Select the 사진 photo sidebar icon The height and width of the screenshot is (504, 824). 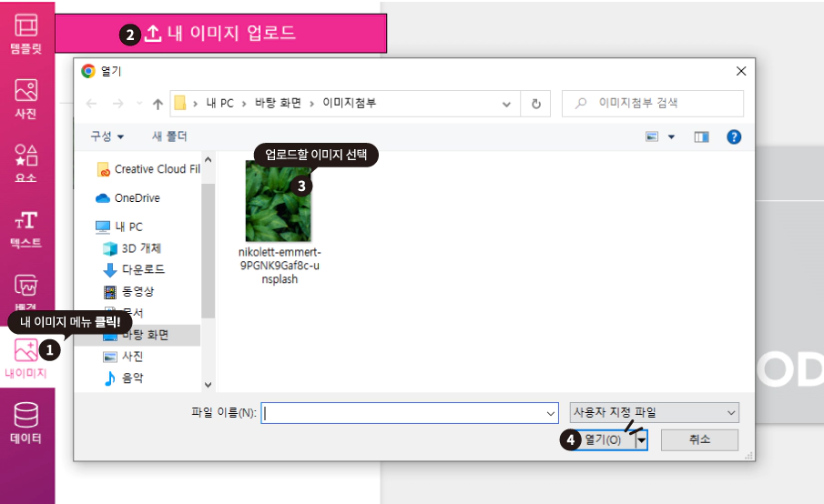click(x=25, y=98)
